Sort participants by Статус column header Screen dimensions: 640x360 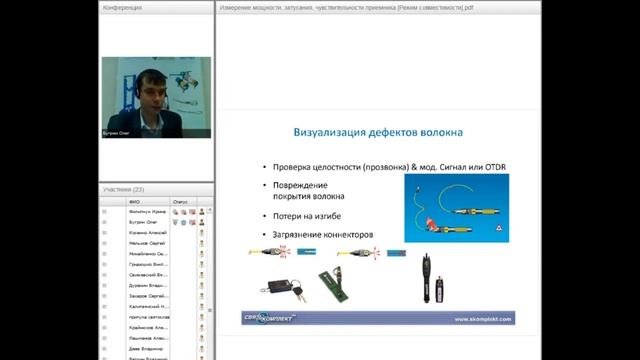click(183, 202)
